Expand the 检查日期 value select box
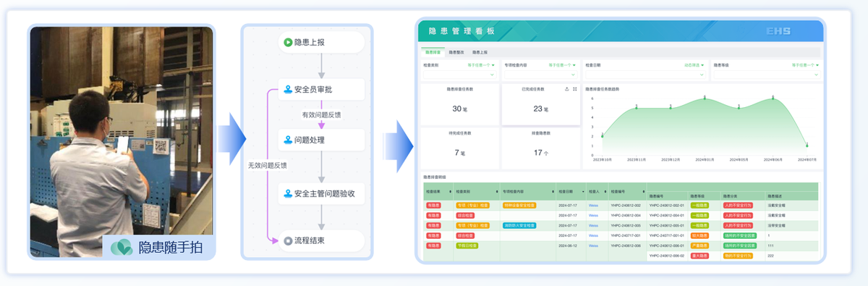This screenshot has height=286, width=868. (x=645, y=75)
